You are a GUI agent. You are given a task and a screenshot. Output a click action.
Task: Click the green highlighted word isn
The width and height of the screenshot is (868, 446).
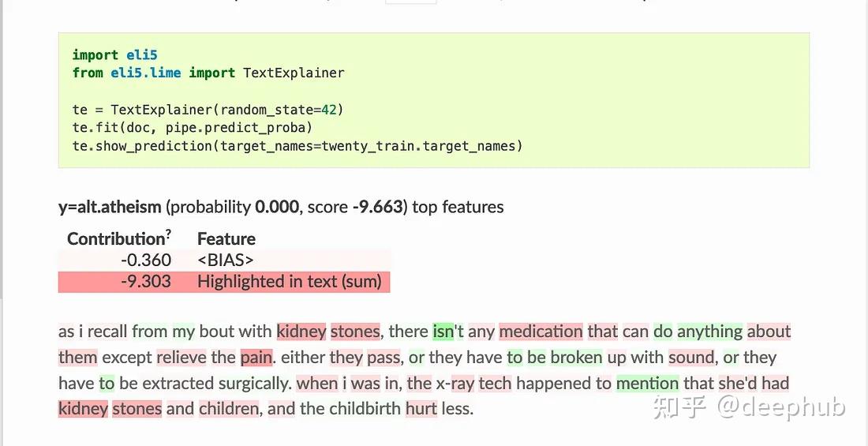(x=443, y=332)
